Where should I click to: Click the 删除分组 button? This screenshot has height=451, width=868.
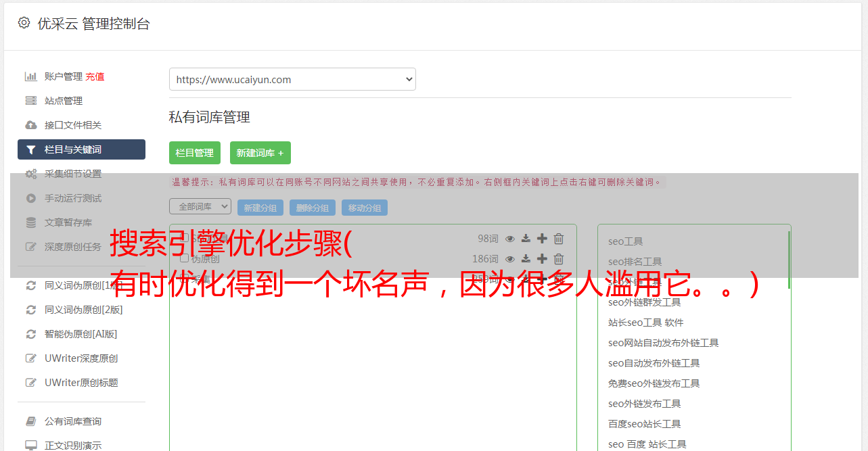313,208
